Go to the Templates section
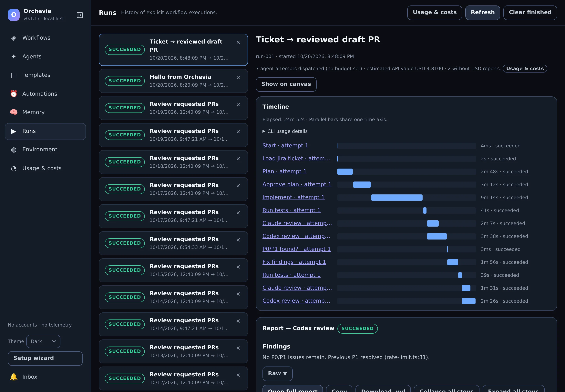Viewport: 565px width, 392px height. click(x=45, y=75)
